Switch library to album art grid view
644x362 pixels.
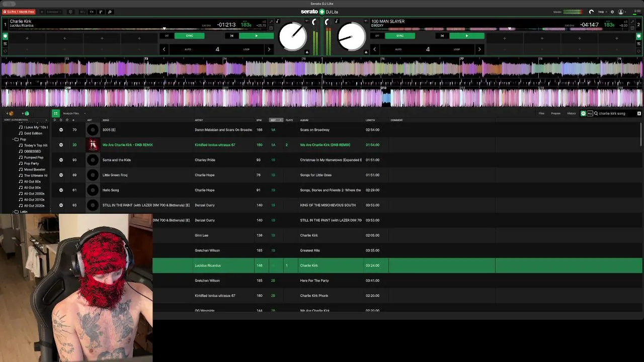click(56, 113)
